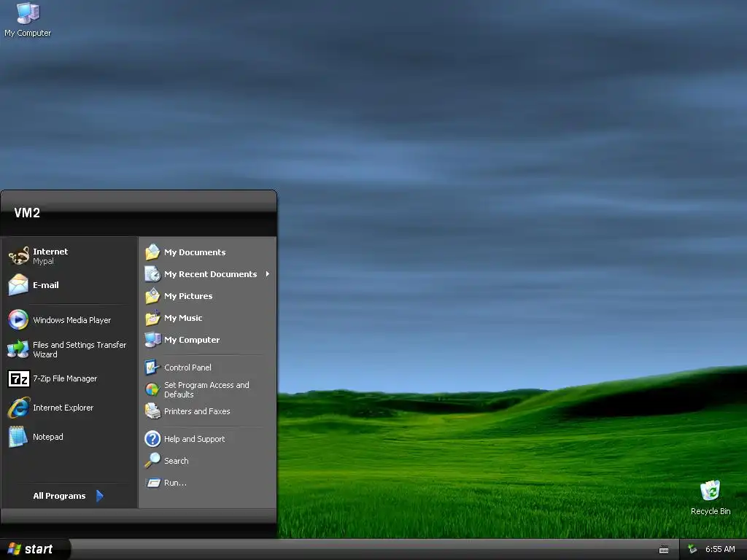The width and height of the screenshot is (747, 560).
Task: Open Printers and Faxes icon
Action: tap(152, 411)
